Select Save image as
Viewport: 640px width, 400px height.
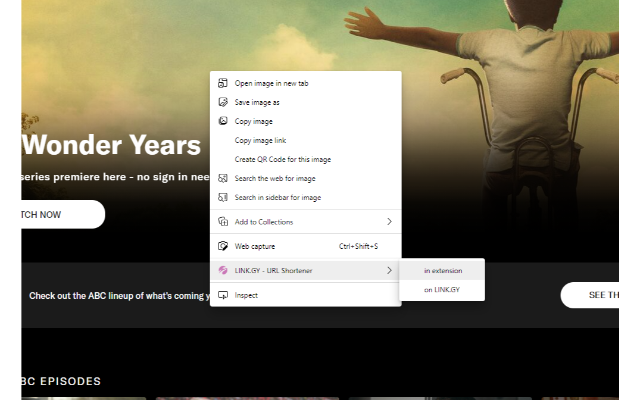pyautogui.click(x=306, y=102)
